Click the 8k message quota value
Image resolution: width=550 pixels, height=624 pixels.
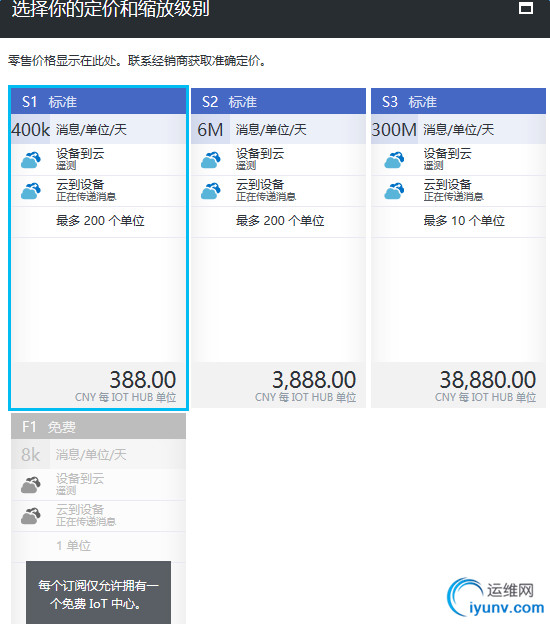[31, 454]
